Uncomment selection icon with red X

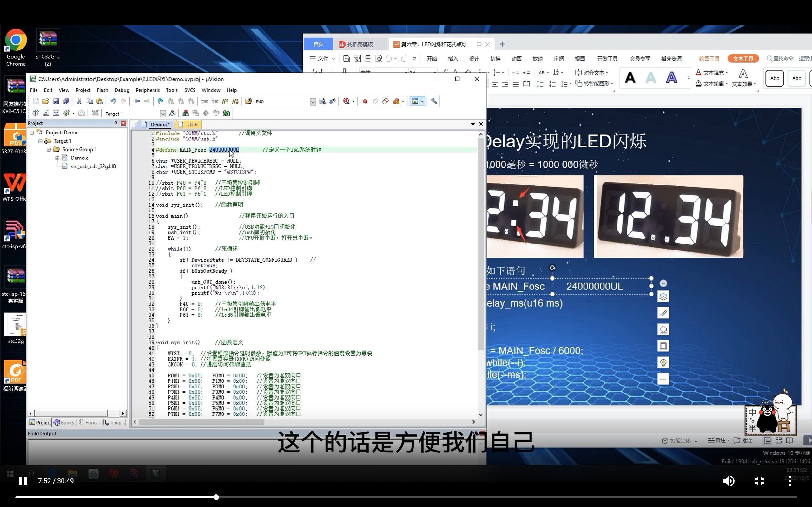[235, 101]
